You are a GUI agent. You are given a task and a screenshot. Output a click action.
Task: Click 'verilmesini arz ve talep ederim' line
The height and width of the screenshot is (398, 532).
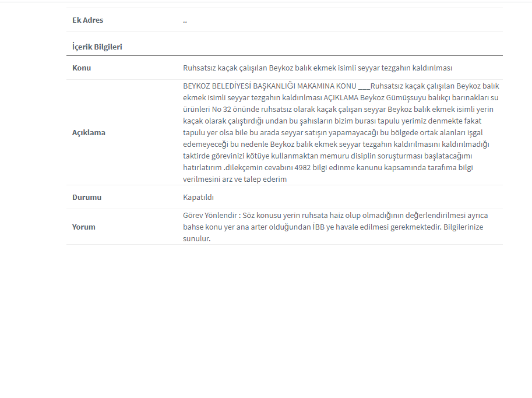235,179
